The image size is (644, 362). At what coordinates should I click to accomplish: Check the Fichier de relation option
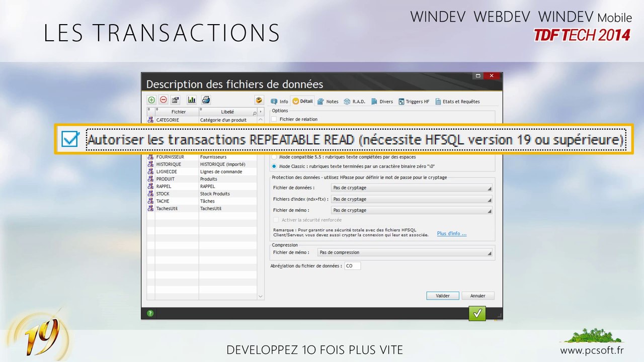(274, 119)
